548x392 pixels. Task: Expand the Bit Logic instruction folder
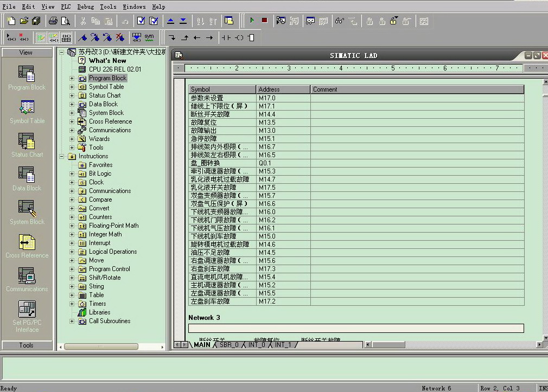point(72,173)
